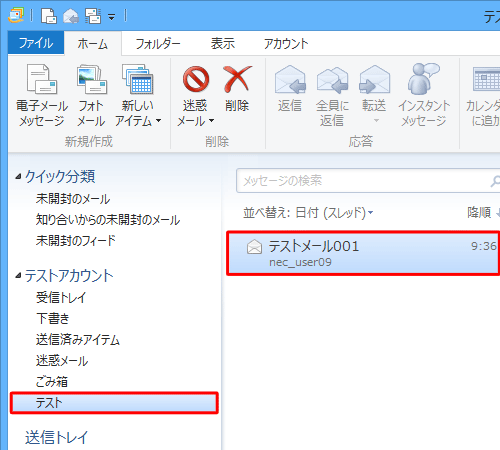
Task: Open the 受信トレイ folder
Action: [x=61, y=297]
